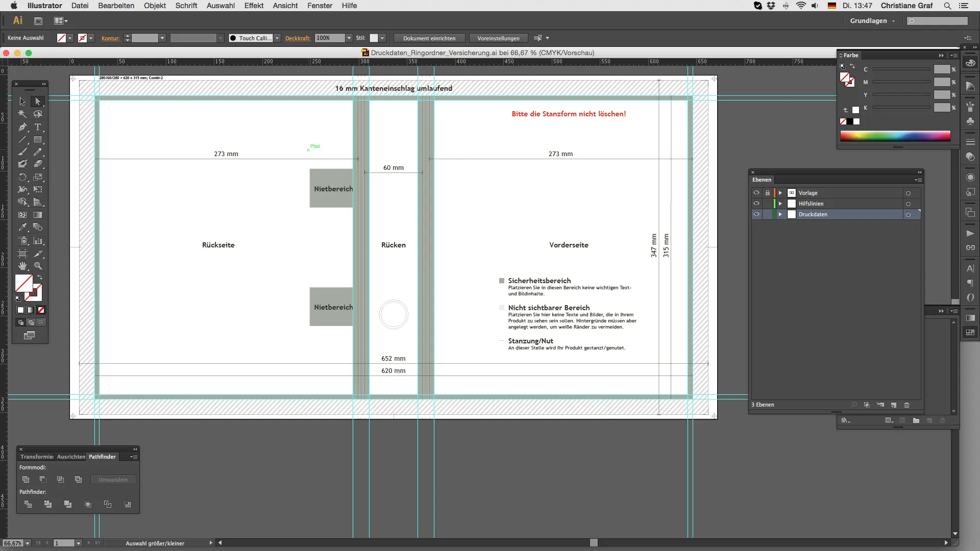Hide the Vorlage layer
This screenshot has width=980, height=551.
tap(756, 193)
